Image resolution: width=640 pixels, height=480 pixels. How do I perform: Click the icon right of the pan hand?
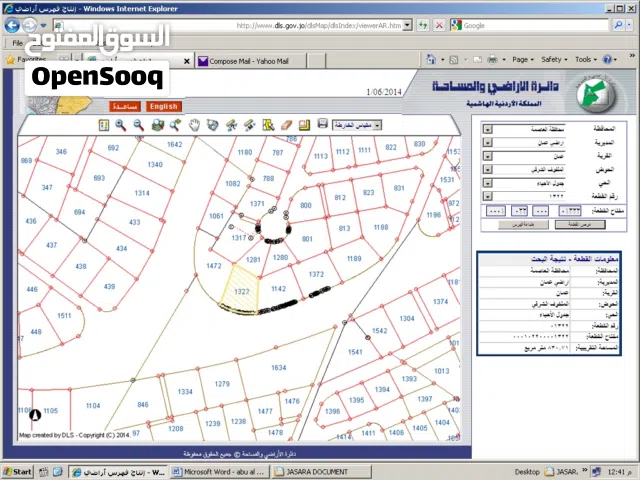tap(213, 125)
